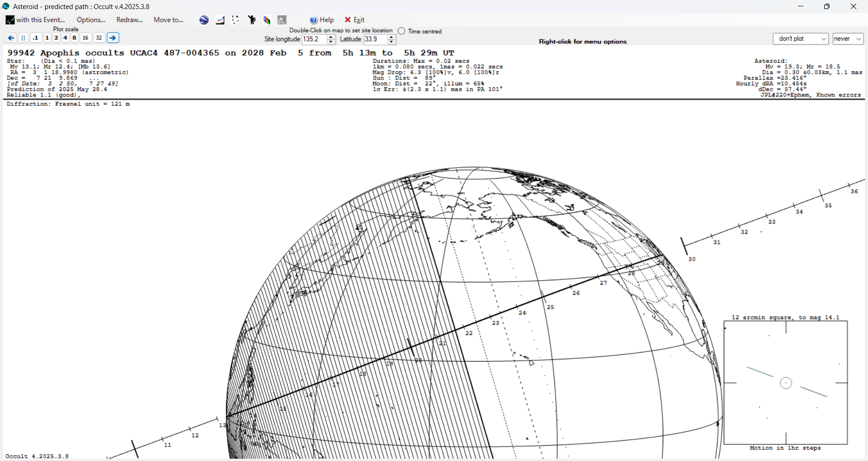Image resolution: width=868 pixels, height=461 pixels.
Task: Go to next event with right arrow
Action: 113,38
